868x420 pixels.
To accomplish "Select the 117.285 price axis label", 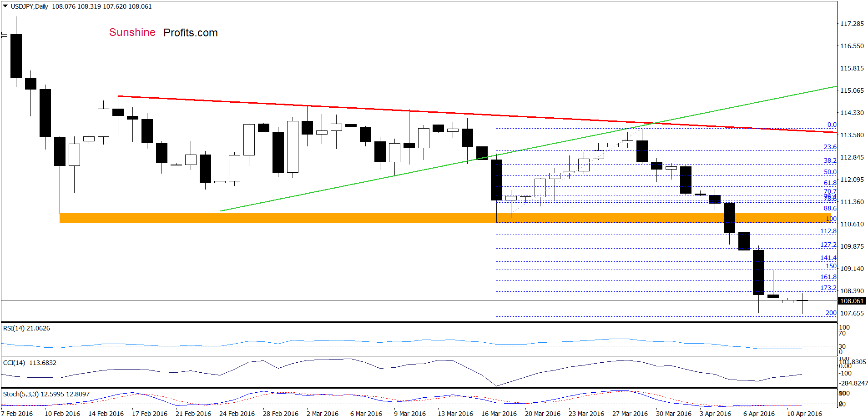I will pos(852,24).
